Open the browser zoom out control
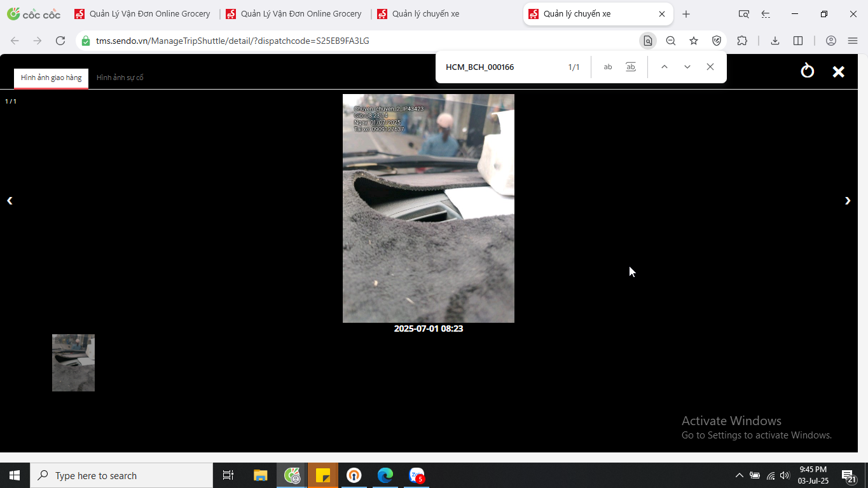Screen dimensions: 868x488 coord(671,41)
